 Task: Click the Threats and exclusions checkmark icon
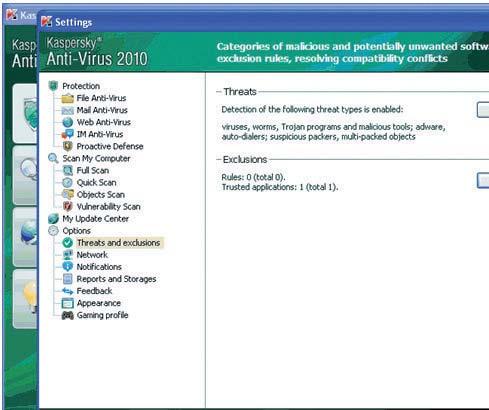[x=67, y=243]
